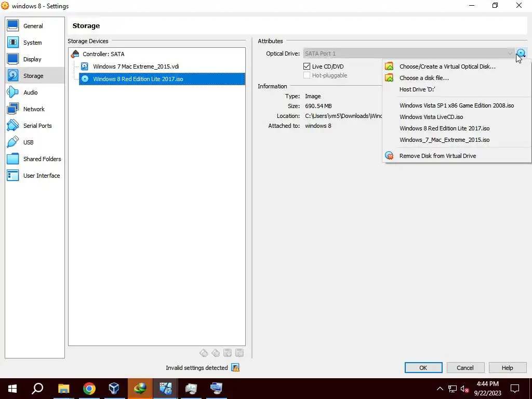
Task: Click the Remove Attachment icon below storage list
Action: point(239,353)
